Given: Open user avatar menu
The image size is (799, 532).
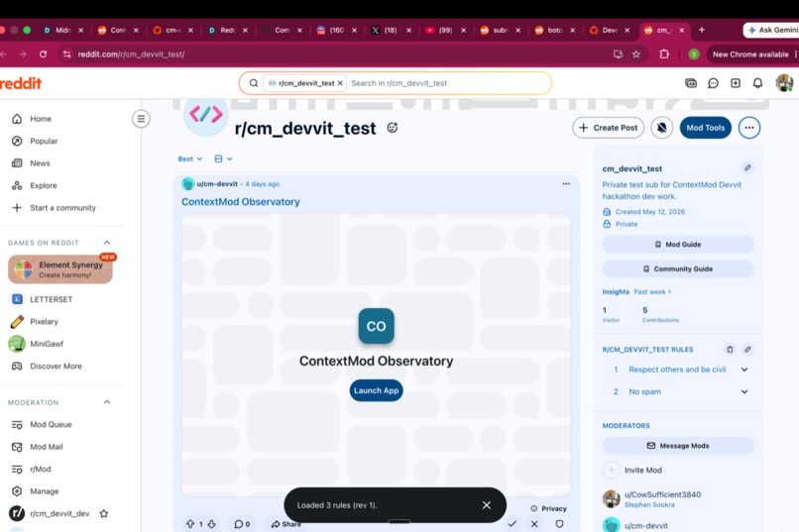Looking at the screenshot, I should pos(784,83).
